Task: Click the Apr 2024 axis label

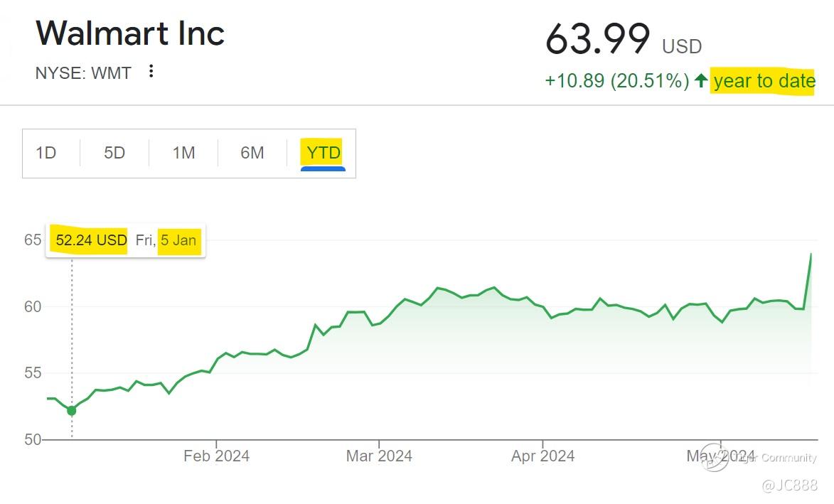Action: (x=542, y=456)
